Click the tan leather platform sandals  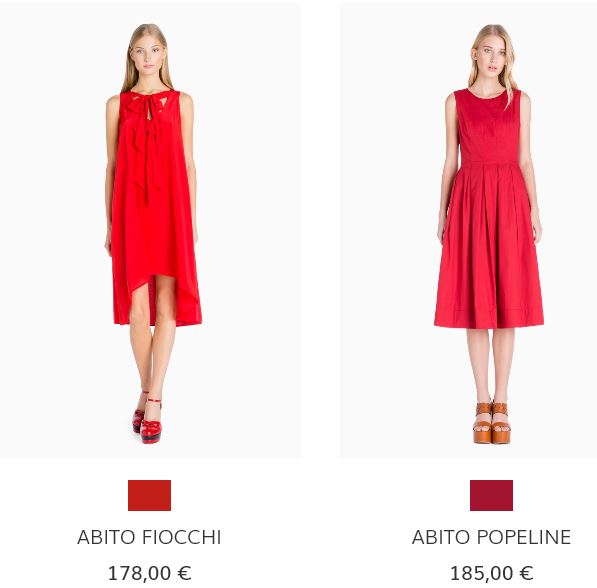pos(492,423)
